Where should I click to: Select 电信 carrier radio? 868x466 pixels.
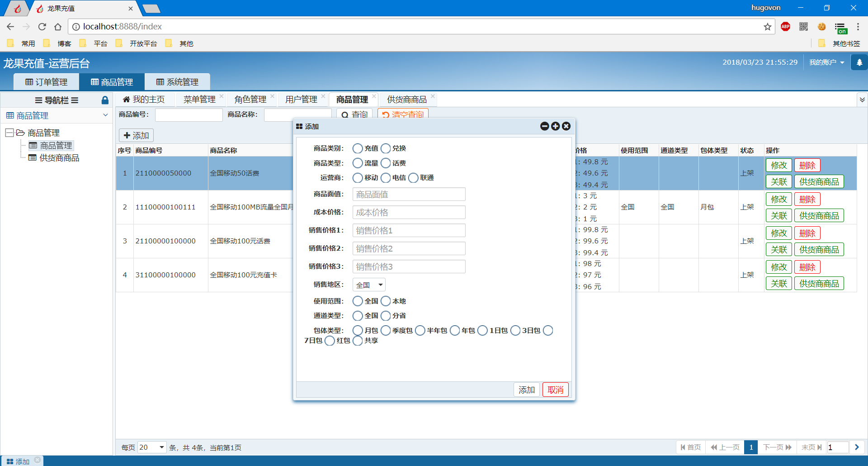(386, 178)
